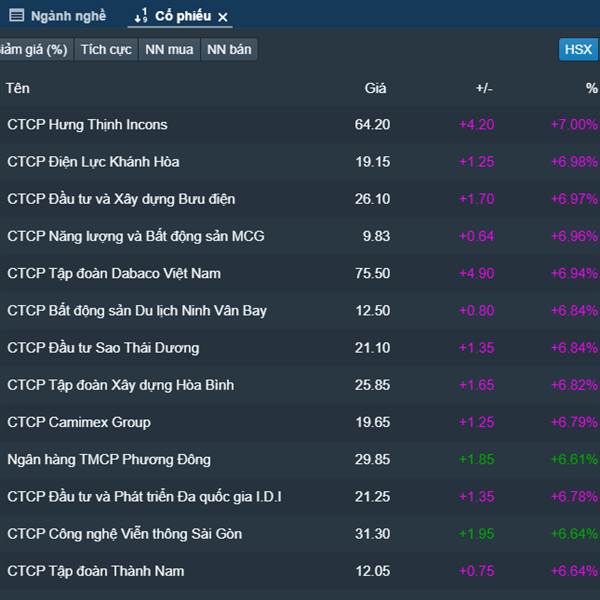This screenshot has height=600, width=600.
Task: Sort by the Giá column header
Action: [375, 88]
